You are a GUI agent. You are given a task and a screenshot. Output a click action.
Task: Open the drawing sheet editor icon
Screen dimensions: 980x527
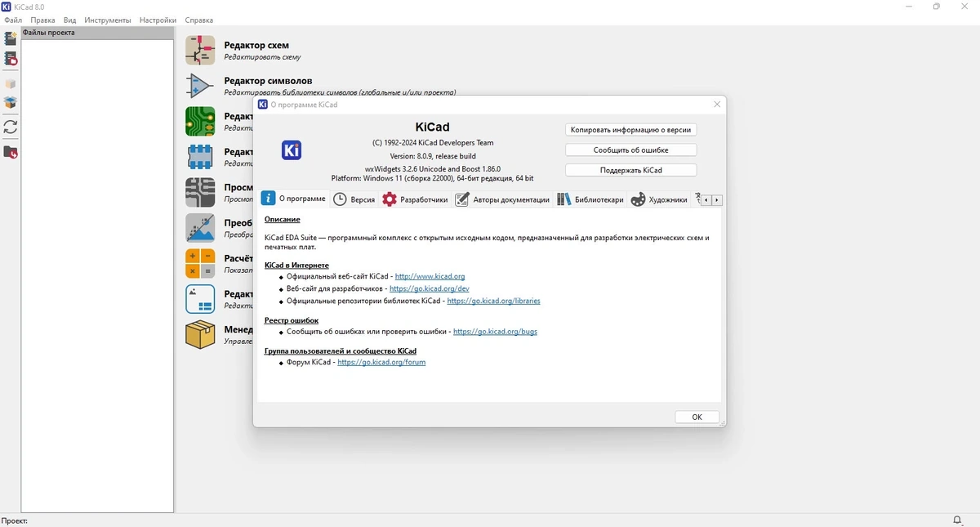(x=200, y=299)
